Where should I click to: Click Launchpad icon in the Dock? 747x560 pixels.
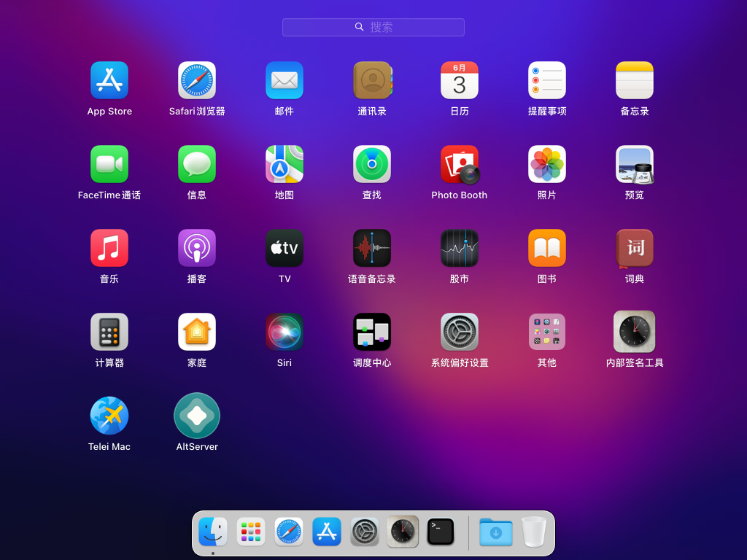(x=251, y=532)
